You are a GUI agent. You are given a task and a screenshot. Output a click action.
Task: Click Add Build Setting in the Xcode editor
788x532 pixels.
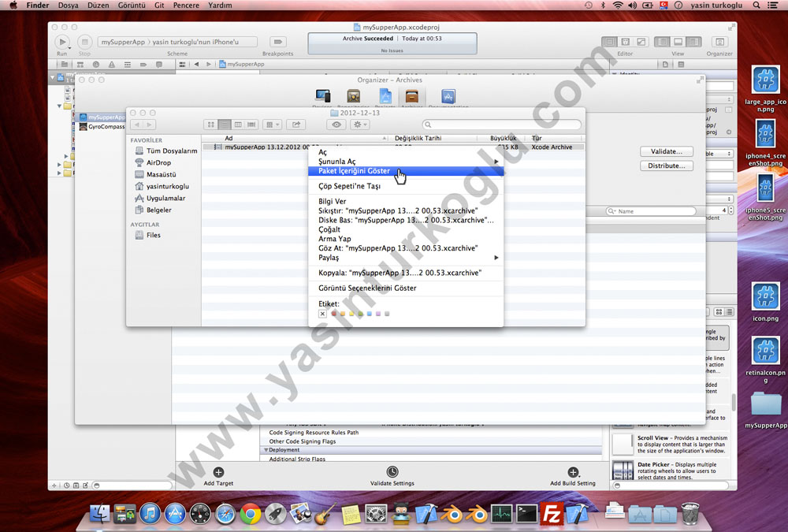pos(573,476)
